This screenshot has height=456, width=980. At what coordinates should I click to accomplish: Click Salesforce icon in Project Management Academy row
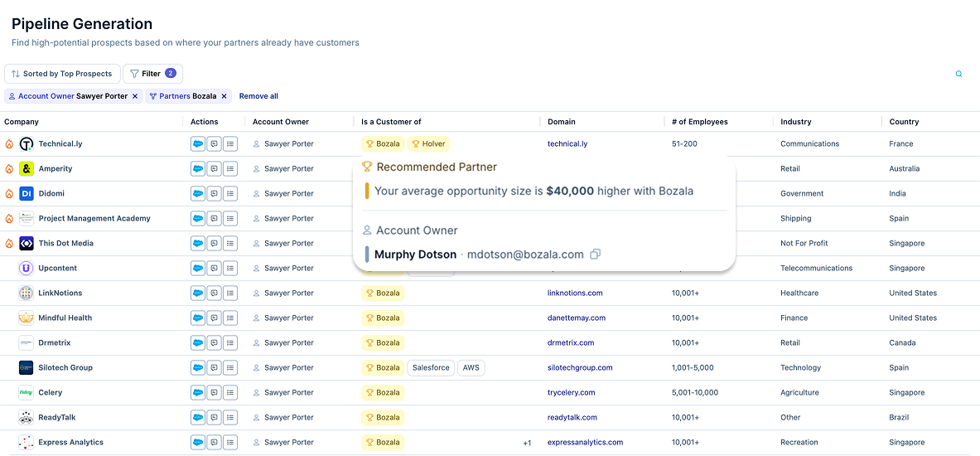[198, 218]
